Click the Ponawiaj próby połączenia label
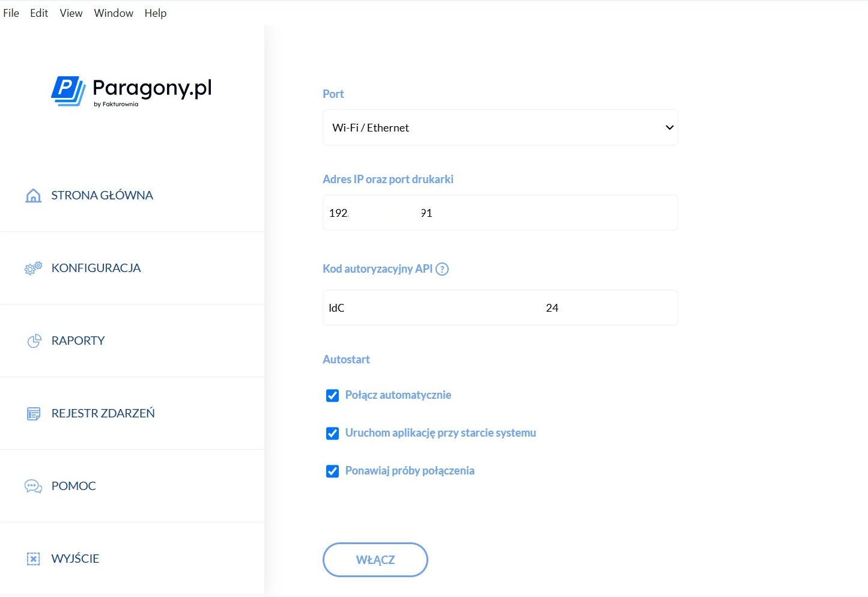This screenshot has height=597, width=868. tap(410, 470)
